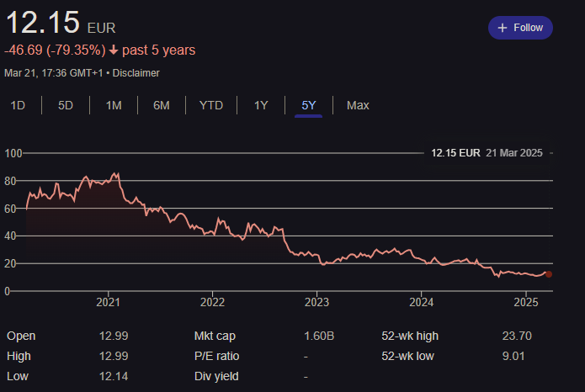Image resolution: width=585 pixels, height=392 pixels.
Task: Click the -46.69 (-79.35%) change text
Action: point(55,50)
